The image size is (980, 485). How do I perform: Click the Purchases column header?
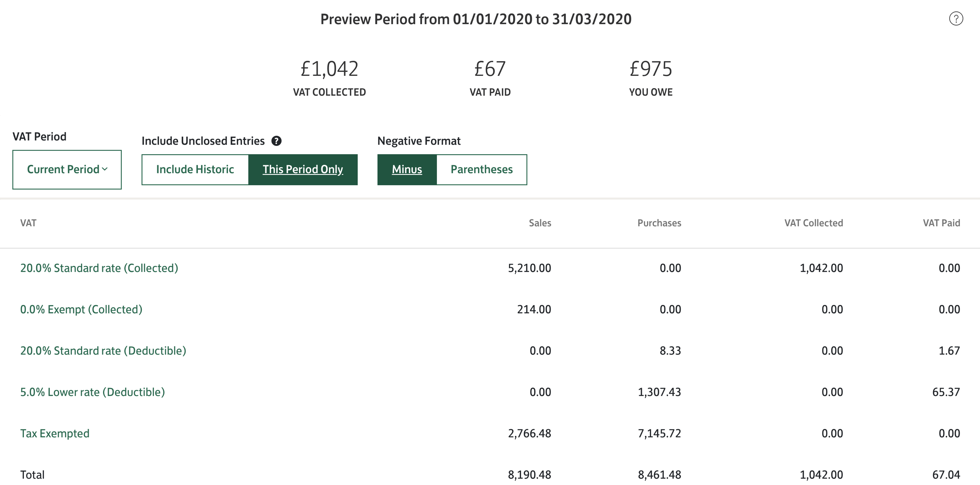pos(659,223)
